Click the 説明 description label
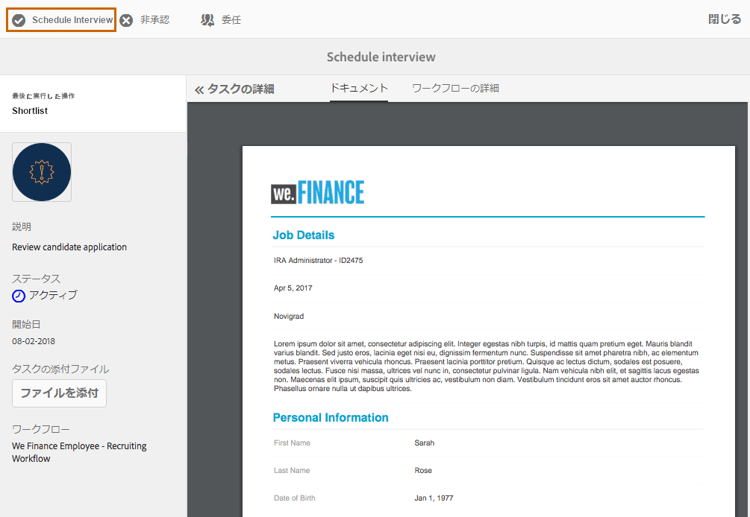This screenshot has width=750, height=517. [22, 227]
